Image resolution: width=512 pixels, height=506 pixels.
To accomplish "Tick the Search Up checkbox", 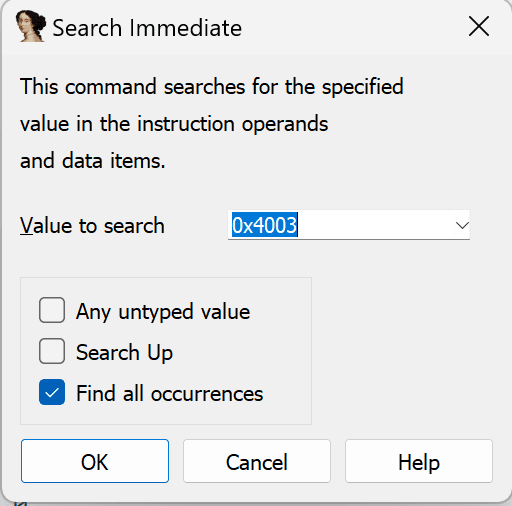I will [x=52, y=351].
